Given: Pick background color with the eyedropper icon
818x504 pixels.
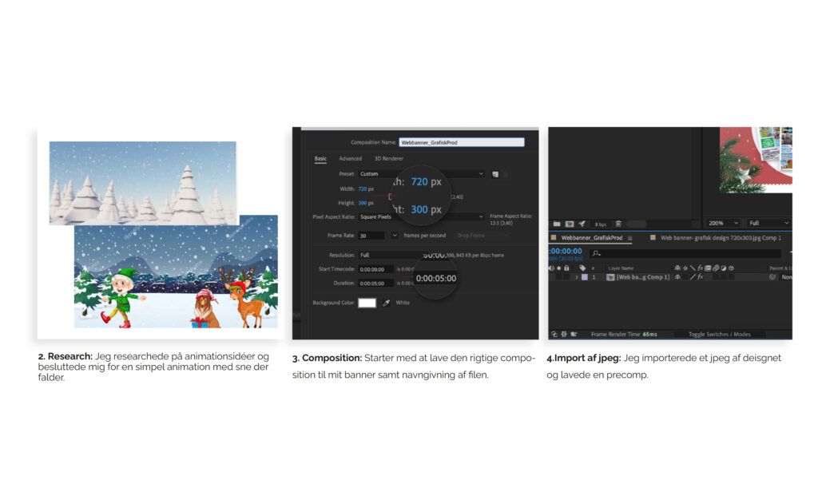Looking at the screenshot, I should click(x=386, y=303).
